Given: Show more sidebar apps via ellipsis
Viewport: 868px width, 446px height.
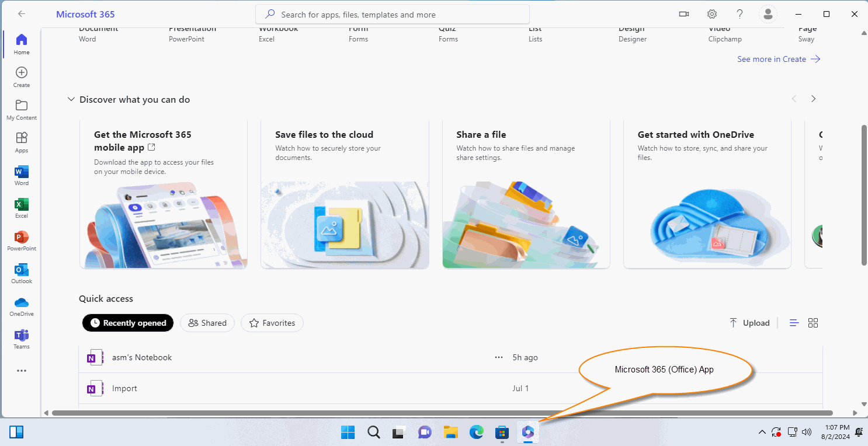Looking at the screenshot, I should [x=22, y=371].
